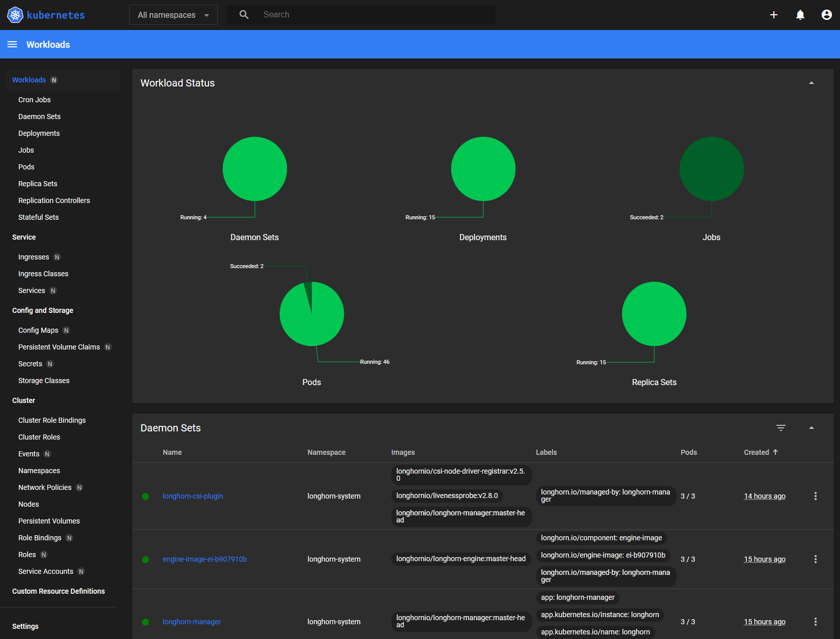Collapse the Workload Status card
The width and height of the screenshot is (840, 639).
pos(811,83)
